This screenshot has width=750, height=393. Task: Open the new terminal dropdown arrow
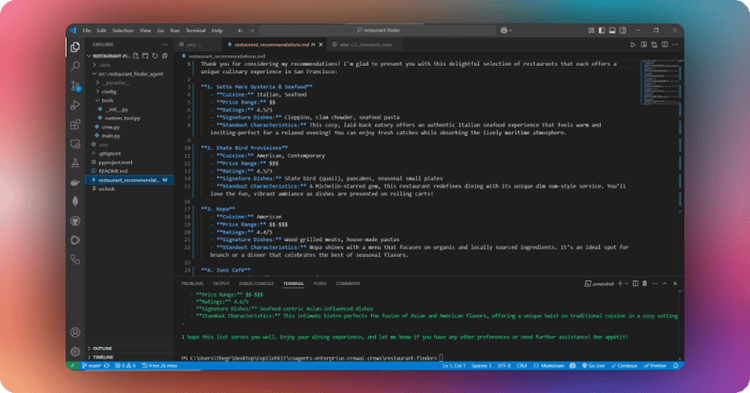(x=626, y=284)
